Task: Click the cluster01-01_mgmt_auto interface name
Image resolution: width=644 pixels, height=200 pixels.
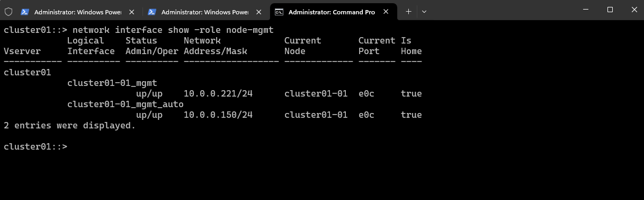Action: [x=126, y=104]
